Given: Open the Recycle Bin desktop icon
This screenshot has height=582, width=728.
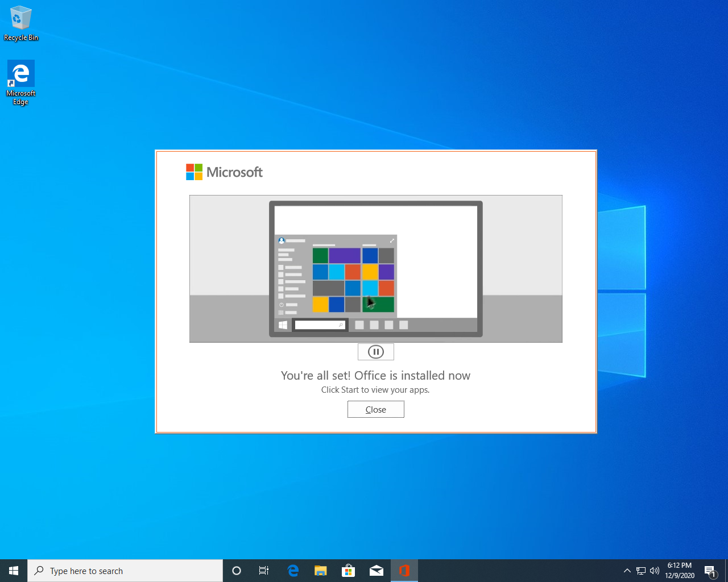Looking at the screenshot, I should tap(21, 24).
